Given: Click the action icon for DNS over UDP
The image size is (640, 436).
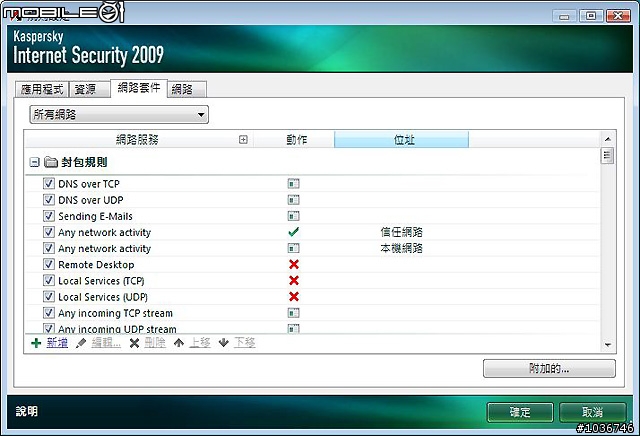Looking at the screenshot, I should point(293,200).
